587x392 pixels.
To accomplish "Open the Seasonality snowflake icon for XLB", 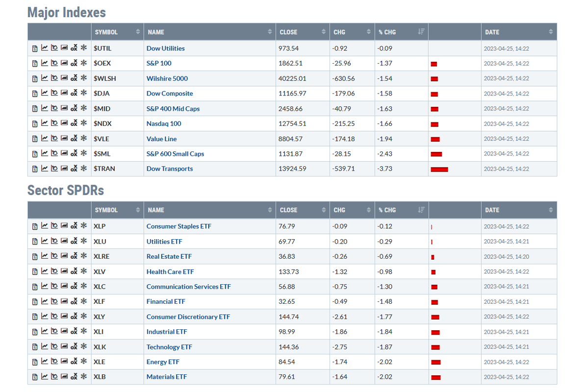I will [x=84, y=376].
